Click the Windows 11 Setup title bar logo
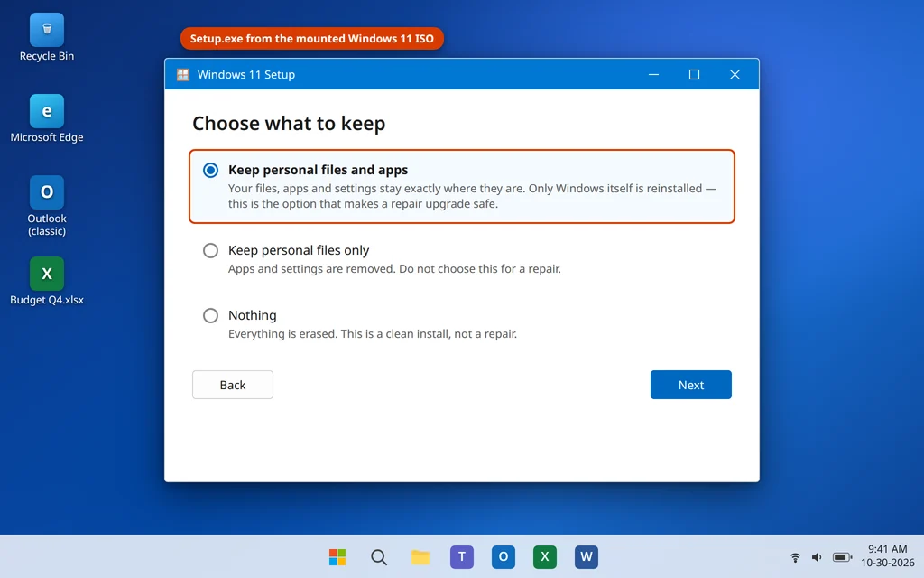The image size is (924, 578). click(183, 74)
